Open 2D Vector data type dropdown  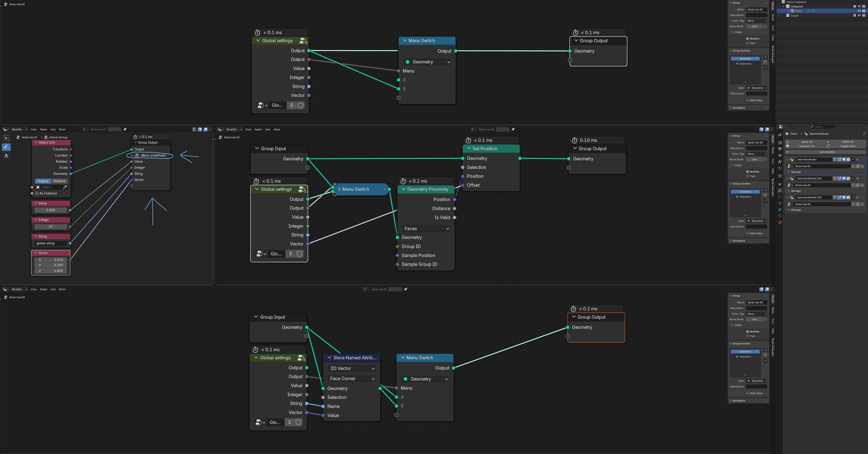[352, 368]
